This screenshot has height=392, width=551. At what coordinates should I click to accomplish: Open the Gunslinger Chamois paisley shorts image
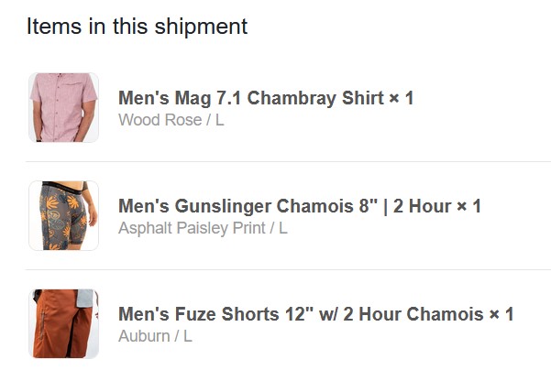[x=63, y=216]
